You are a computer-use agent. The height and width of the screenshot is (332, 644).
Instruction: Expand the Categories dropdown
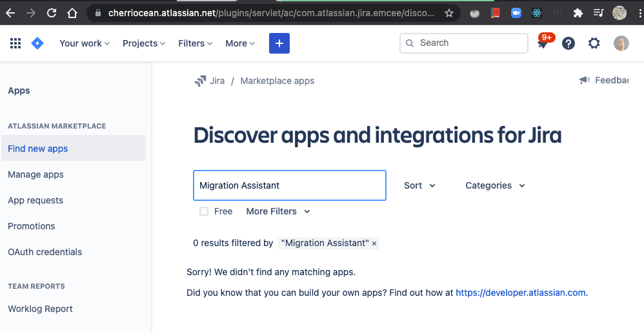(x=495, y=185)
